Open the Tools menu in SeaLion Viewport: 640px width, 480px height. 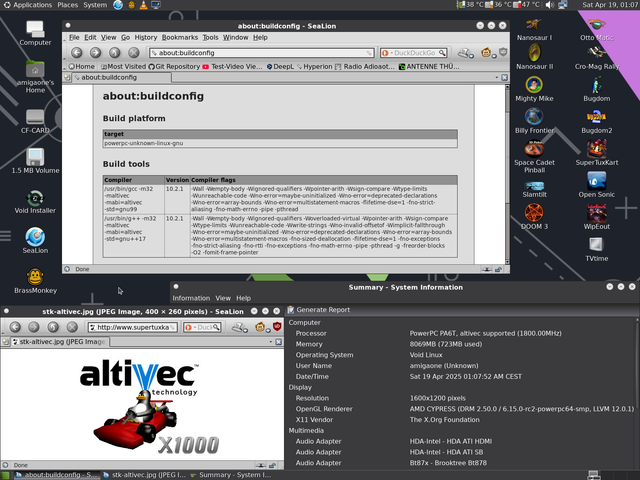[210, 37]
